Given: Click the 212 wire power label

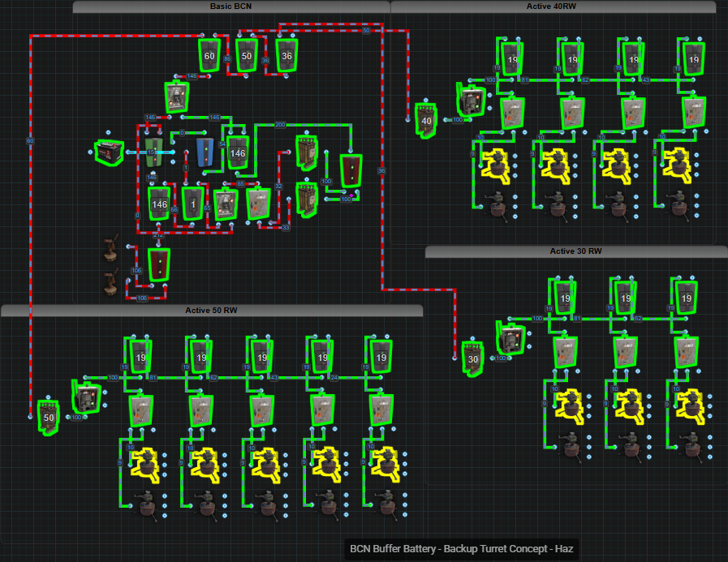Looking at the screenshot, I should tap(158, 235).
